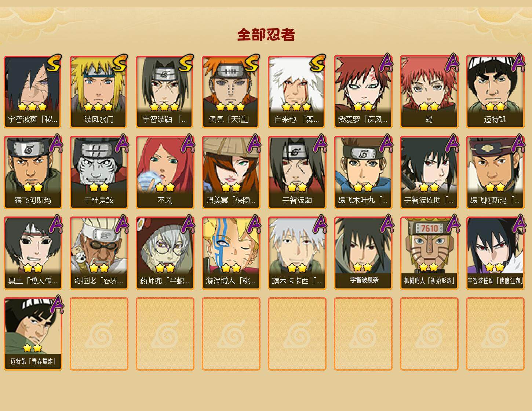
Task: Select the 波风水门 ninja card
Action: [99, 92]
